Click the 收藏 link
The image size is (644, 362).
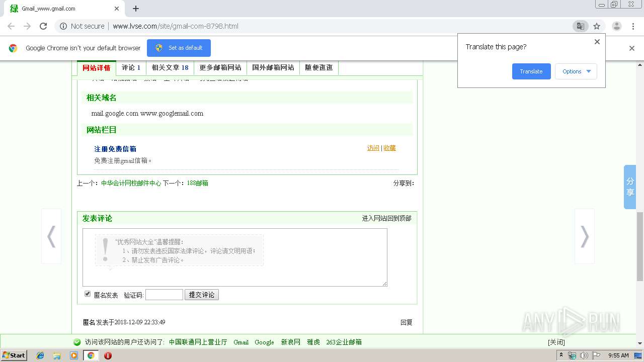[389, 148]
